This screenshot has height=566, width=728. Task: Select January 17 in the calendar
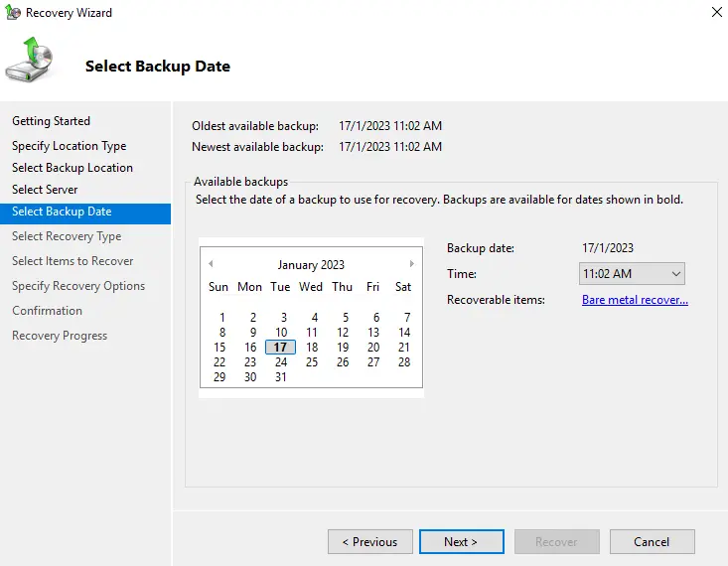pos(281,348)
